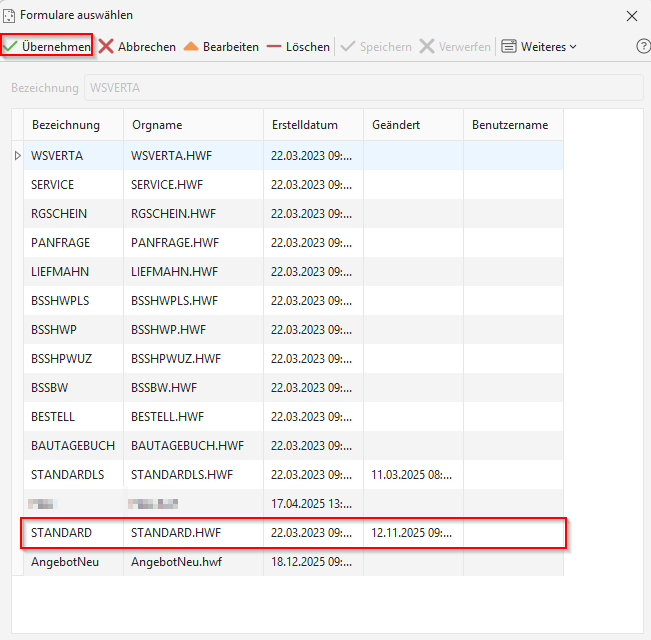Select the BAUTAGEBUCH form row
The height and width of the screenshot is (640, 651).
(x=294, y=445)
